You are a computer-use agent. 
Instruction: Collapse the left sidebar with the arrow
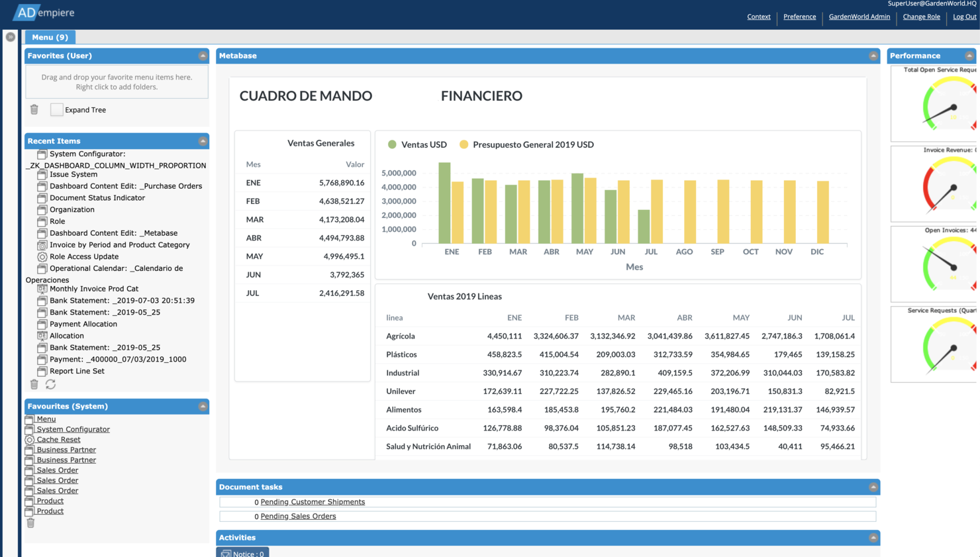tap(9, 36)
